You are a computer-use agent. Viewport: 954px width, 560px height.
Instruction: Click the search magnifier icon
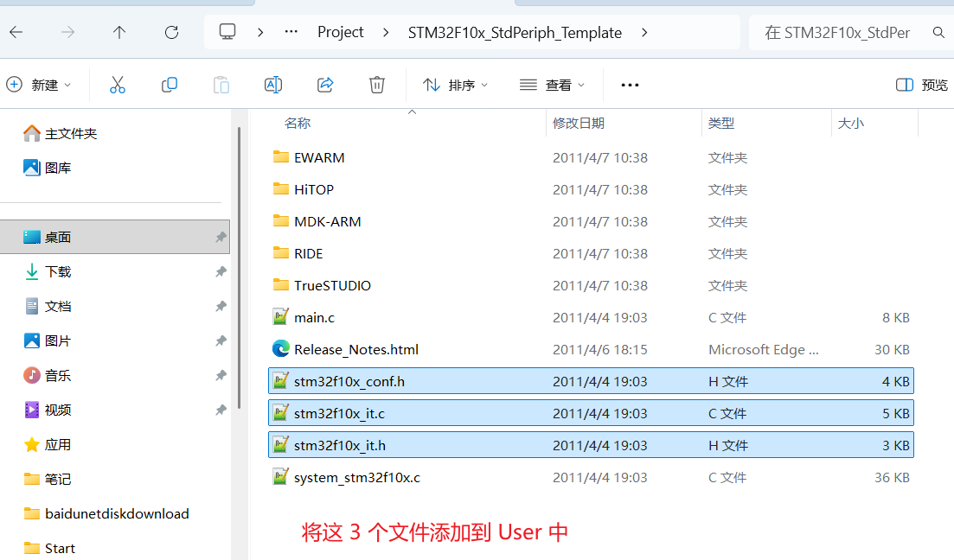click(x=938, y=32)
